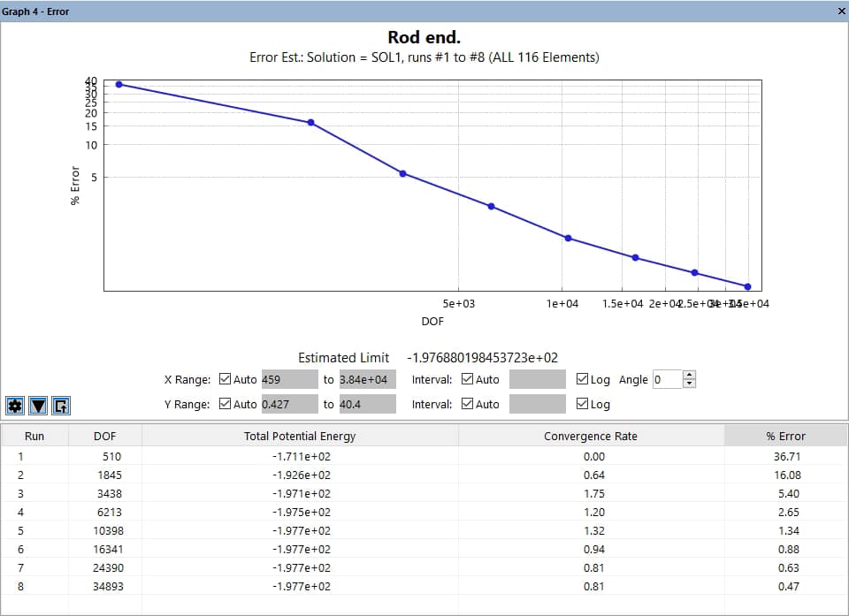This screenshot has width=849, height=616.
Task: Disable X axis Log scale checkbox
Action: click(x=581, y=380)
